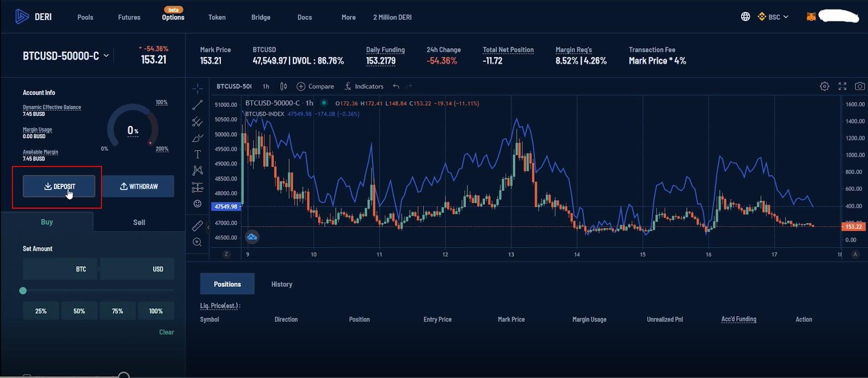Image resolution: width=868 pixels, height=378 pixels.
Task: Click the Acc'd Funding column header
Action: tap(738, 319)
